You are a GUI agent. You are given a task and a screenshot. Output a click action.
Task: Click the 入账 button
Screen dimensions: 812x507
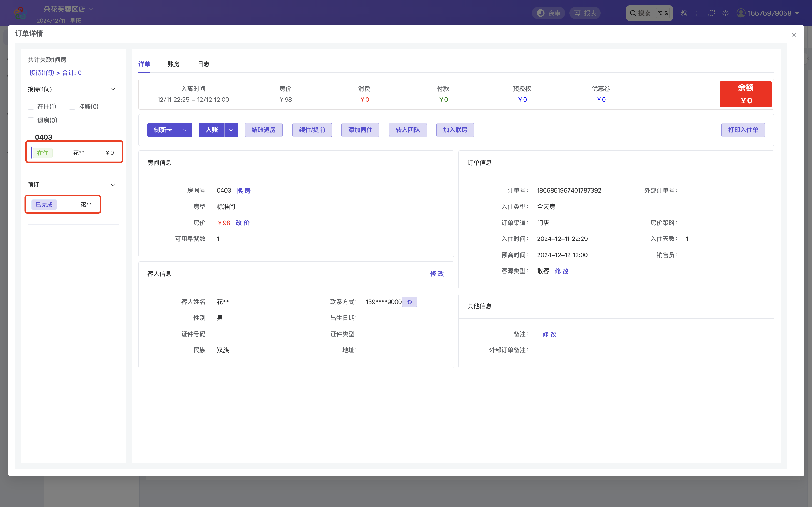(x=212, y=130)
